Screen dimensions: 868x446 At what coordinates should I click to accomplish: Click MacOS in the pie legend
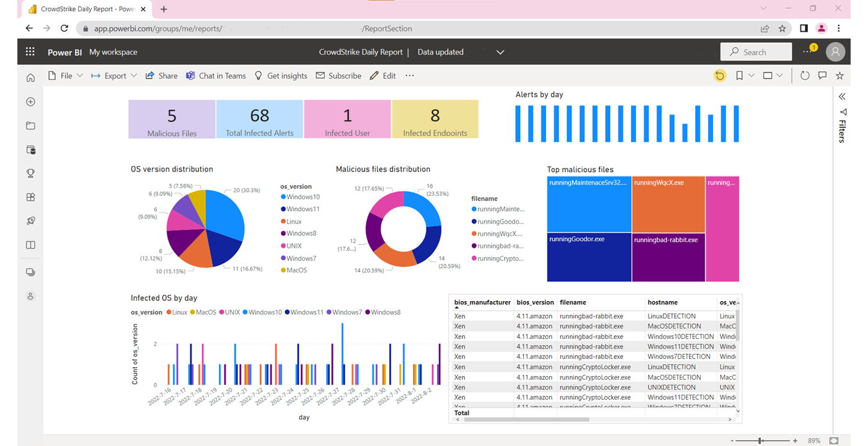pyautogui.click(x=293, y=270)
